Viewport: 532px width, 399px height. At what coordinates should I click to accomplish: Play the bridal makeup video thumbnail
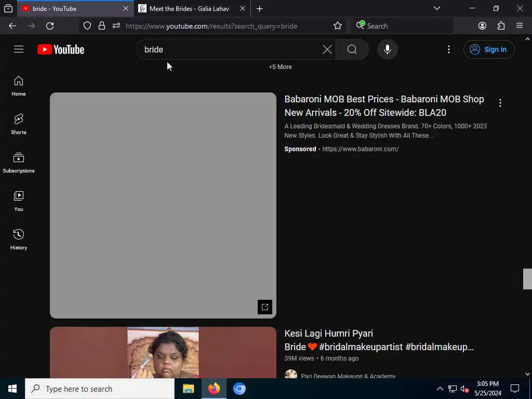(x=163, y=353)
